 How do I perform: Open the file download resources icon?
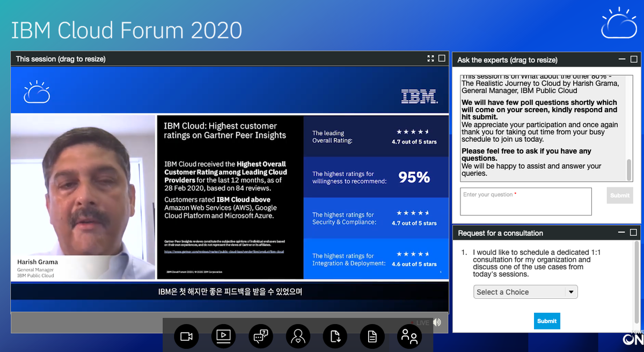coord(335,337)
